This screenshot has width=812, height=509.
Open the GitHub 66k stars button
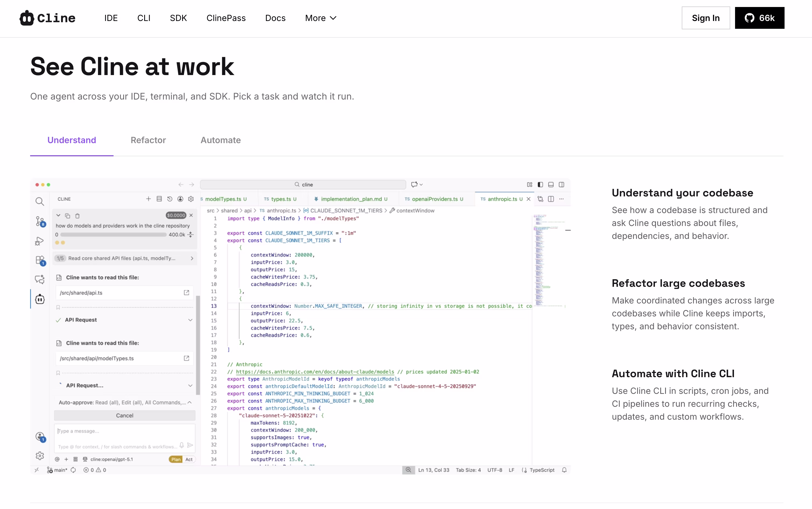pos(760,18)
